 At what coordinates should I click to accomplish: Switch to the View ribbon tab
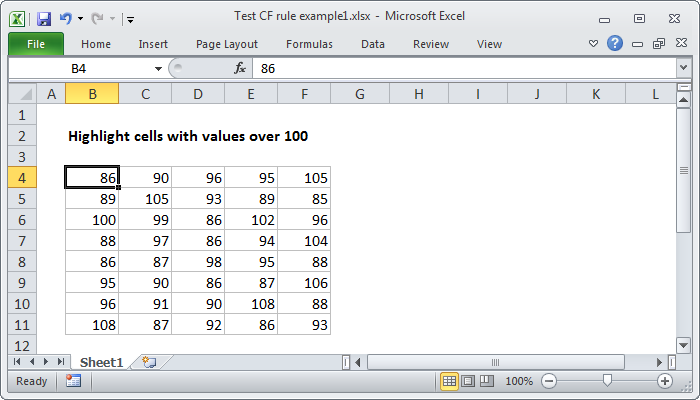489,44
